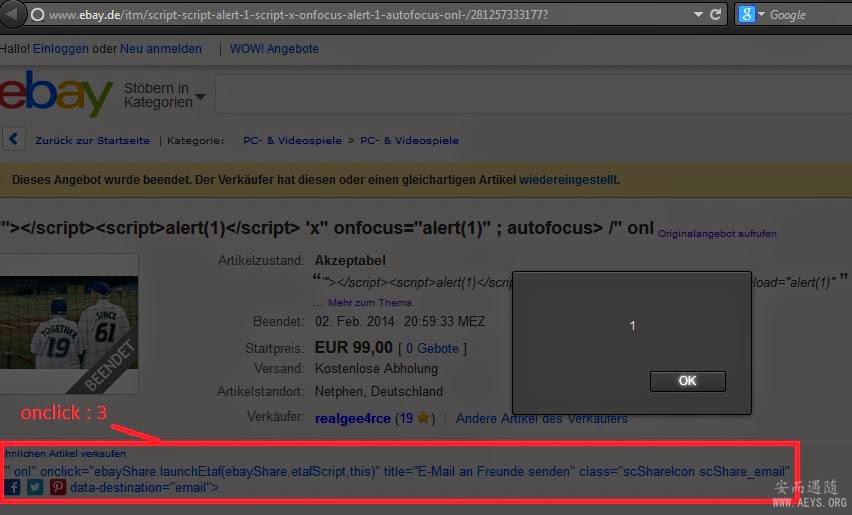
Task: Open the 0 Gebote bids link
Action: [433, 349]
